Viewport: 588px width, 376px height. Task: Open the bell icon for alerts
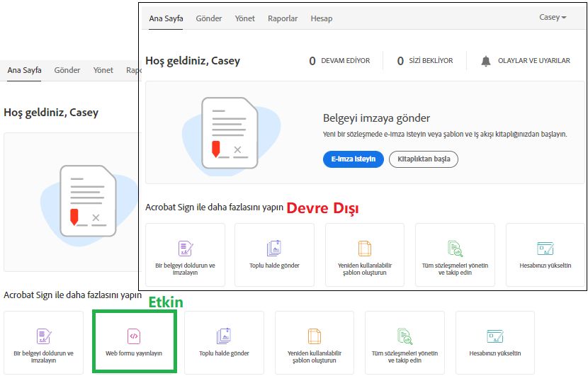pyautogui.click(x=485, y=61)
